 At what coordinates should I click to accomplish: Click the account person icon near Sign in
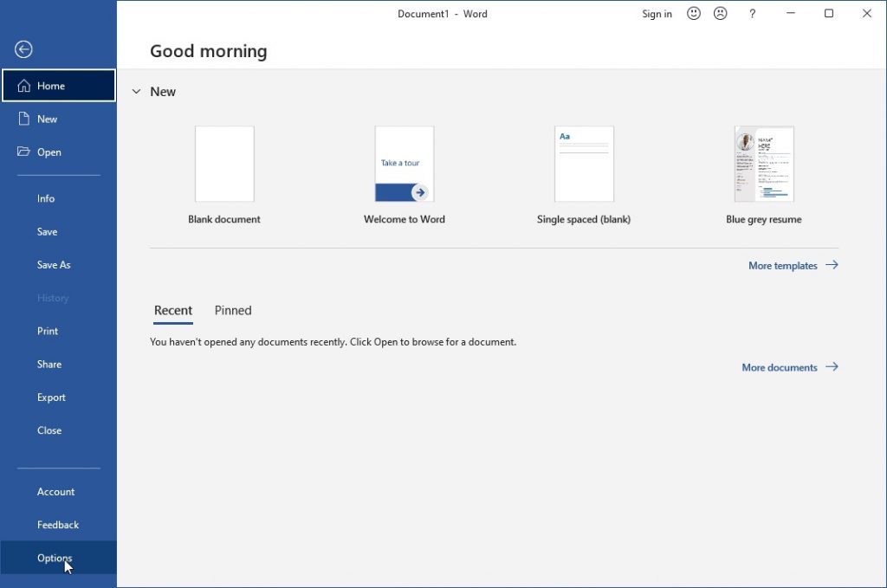(720, 13)
